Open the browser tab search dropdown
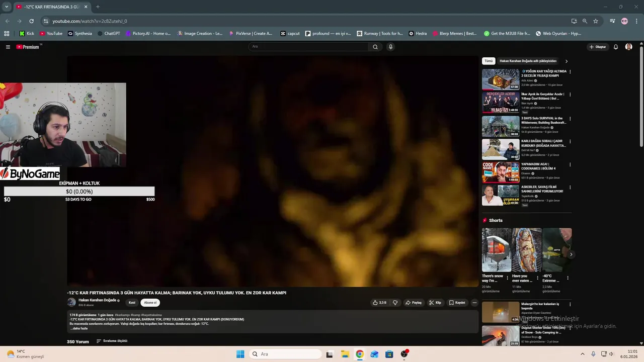644x362 pixels. tap(7, 7)
